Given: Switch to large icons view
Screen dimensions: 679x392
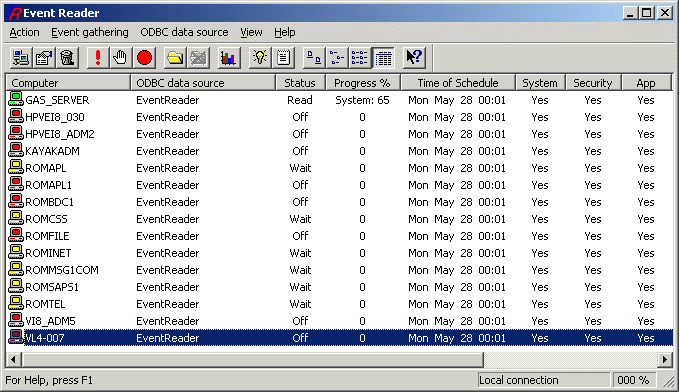Looking at the screenshot, I should tap(314, 58).
